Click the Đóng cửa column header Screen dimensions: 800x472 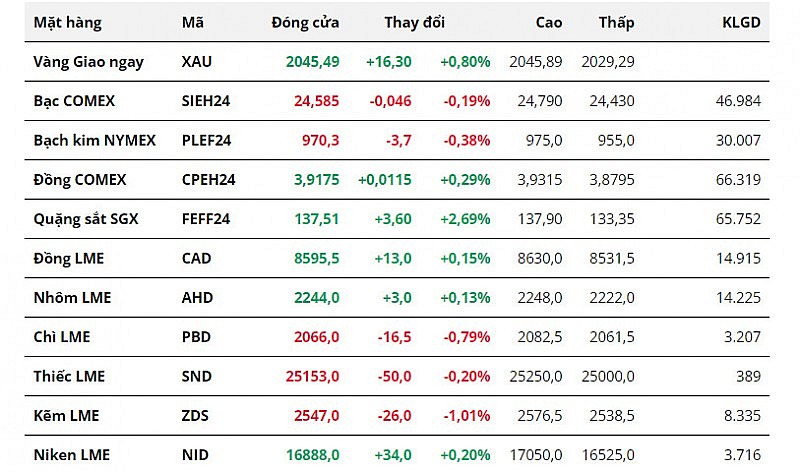305,22
